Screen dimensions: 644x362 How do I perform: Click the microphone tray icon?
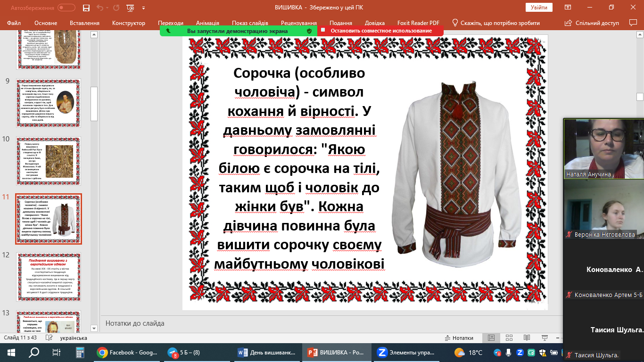coord(509,353)
